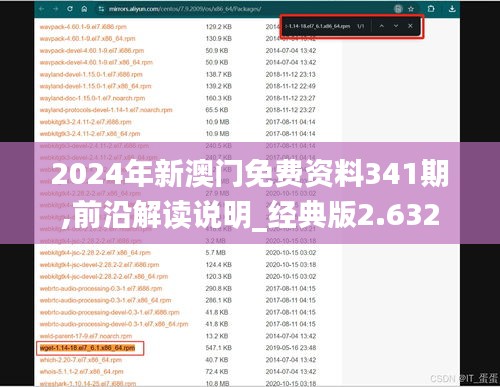Open the highlighted wget-1.14-18.el7_6.1.x86_64.rpm link

click(x=87, y=348)
